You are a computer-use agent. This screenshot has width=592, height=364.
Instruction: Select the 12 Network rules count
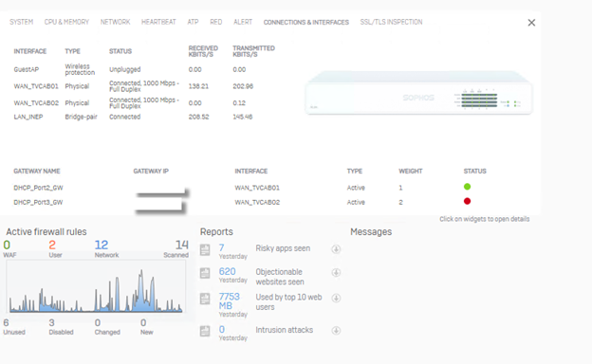(102, 246)
